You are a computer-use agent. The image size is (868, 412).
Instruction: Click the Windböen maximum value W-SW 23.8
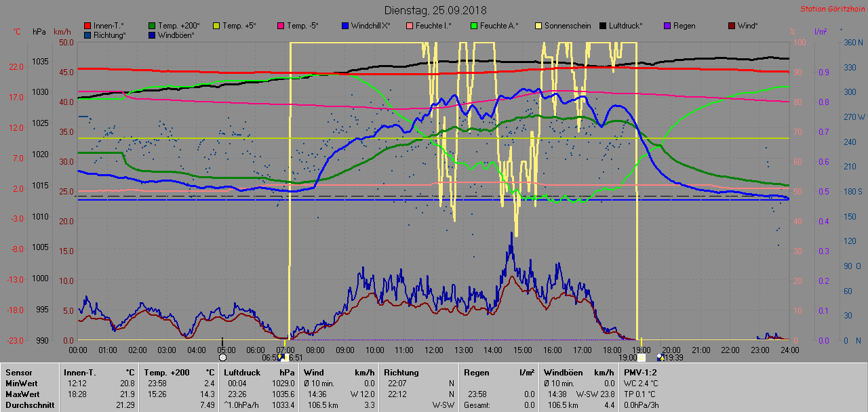[x=595, y=394]
